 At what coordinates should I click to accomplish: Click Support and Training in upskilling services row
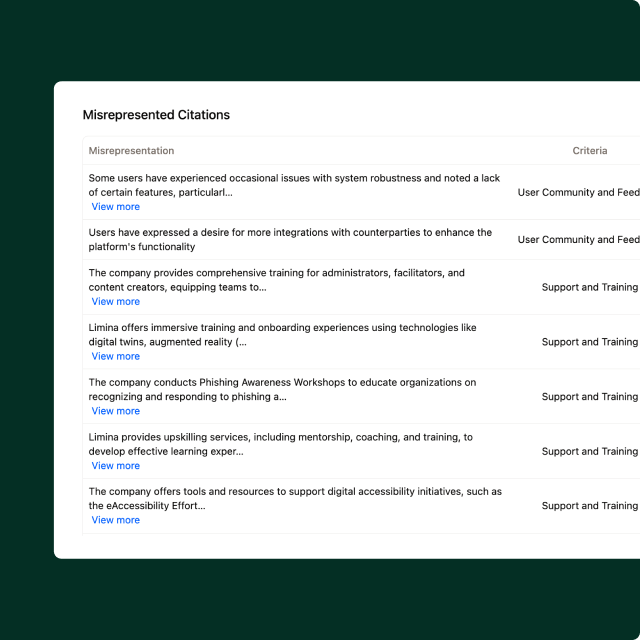[589, 451]
